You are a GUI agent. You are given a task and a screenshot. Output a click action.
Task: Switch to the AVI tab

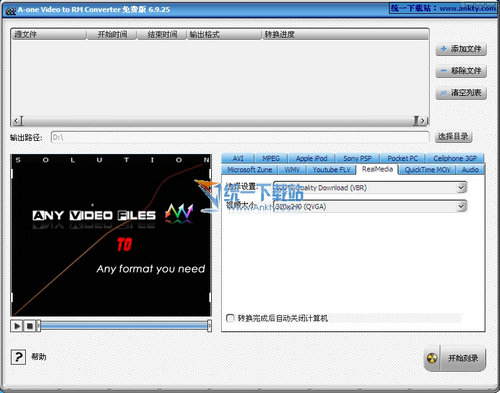(x=238, y=158)
